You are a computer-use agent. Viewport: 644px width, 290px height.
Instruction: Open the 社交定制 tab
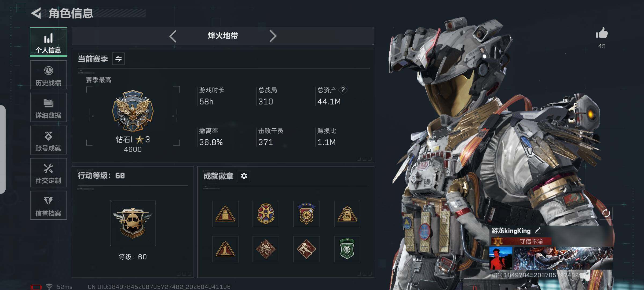click(x=48, y=173)
